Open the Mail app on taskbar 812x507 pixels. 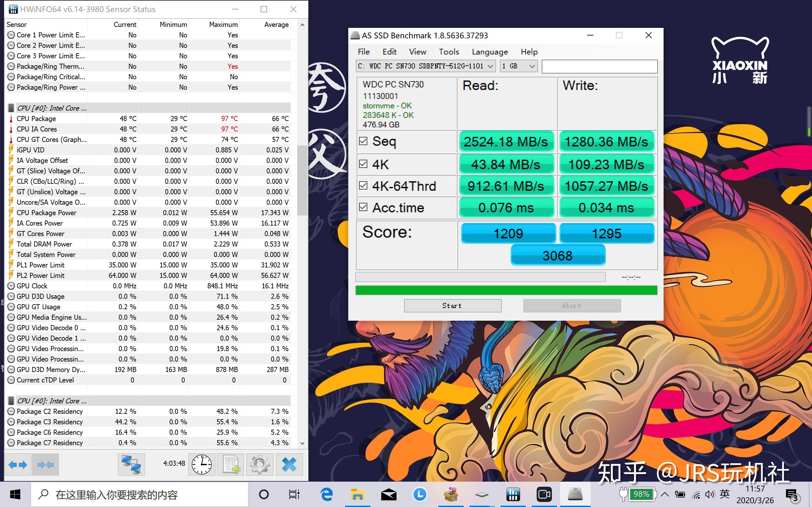coord(389,494)
